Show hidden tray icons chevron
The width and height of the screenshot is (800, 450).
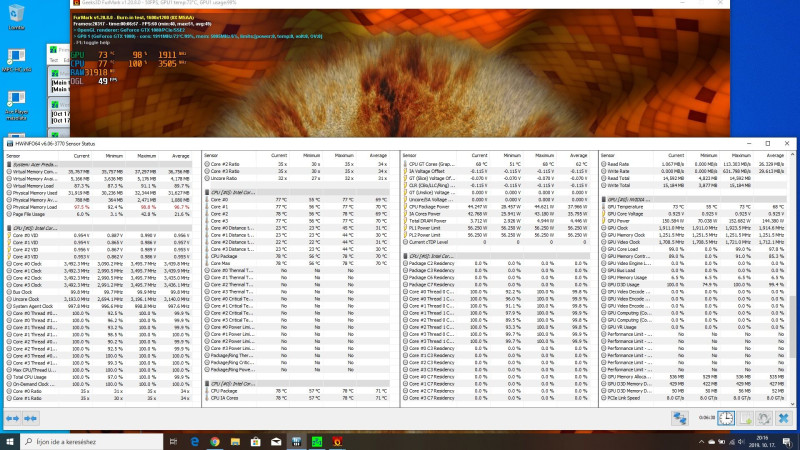[x=702, y=442]
